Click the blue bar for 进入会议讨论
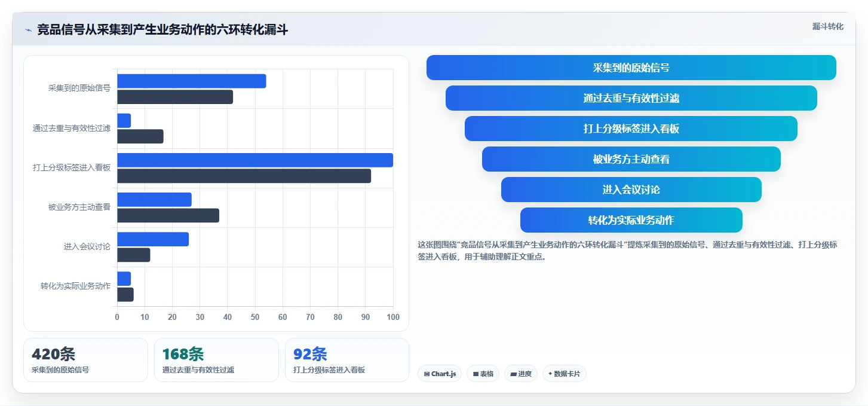 coord(153,239)
